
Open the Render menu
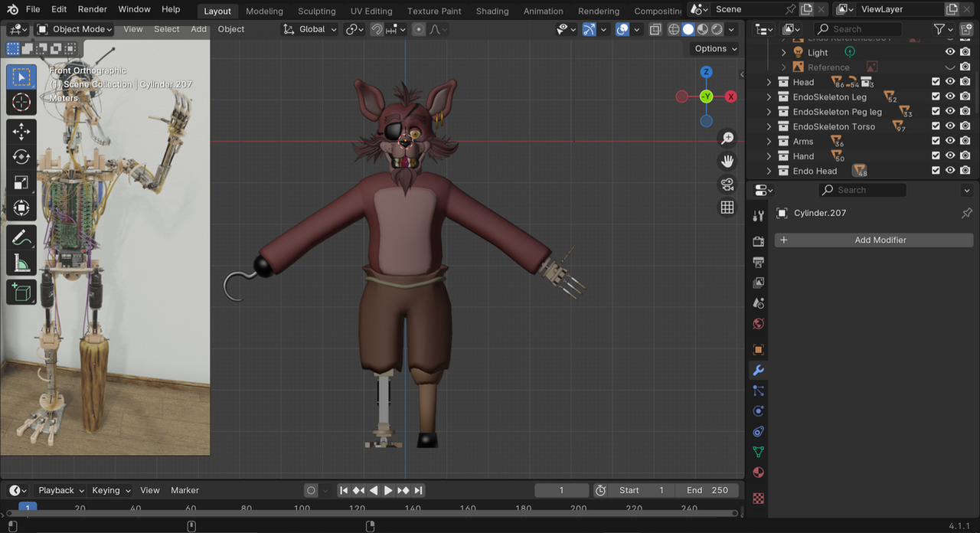(x=93, y=9)
